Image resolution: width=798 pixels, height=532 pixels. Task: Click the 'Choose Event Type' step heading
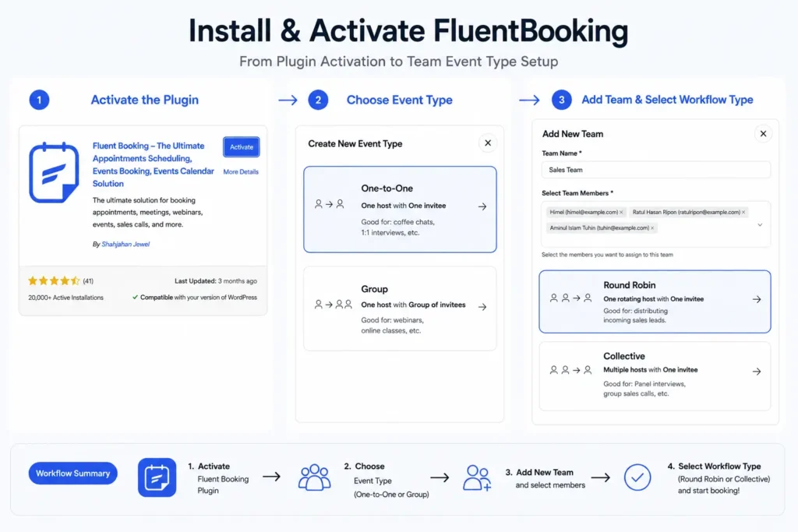pyautogui.click(x=400, y=100)
